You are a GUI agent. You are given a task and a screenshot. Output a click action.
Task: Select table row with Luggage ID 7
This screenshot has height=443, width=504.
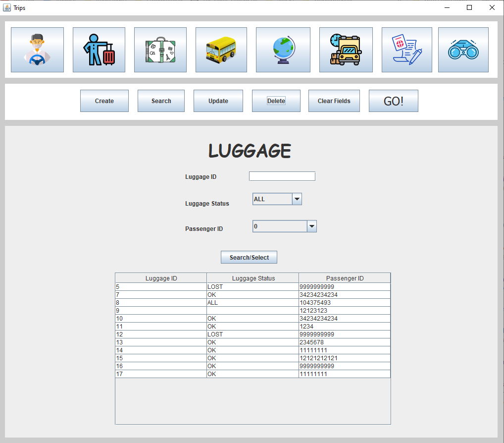click(x=253, y=295)
